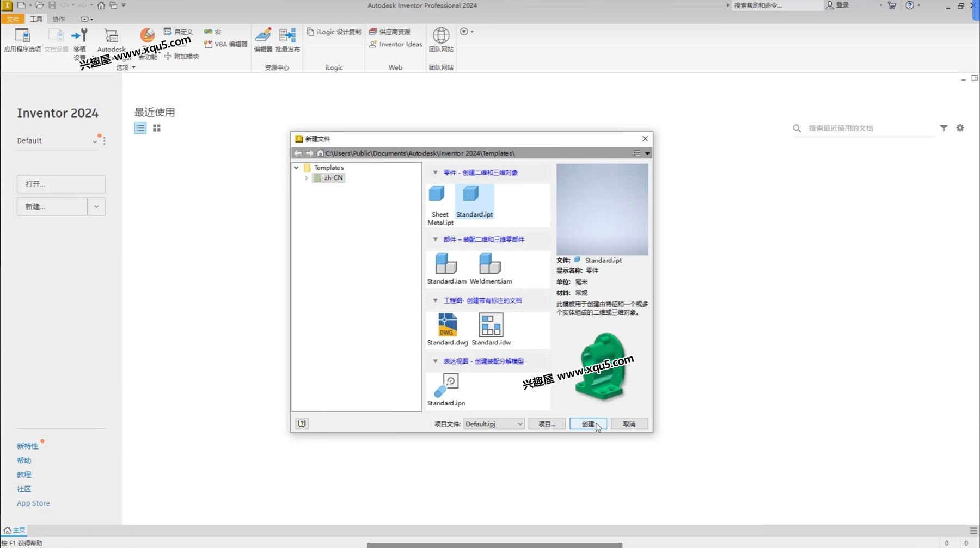Viewport: 980px width, 548px height.
Task: Go back in New File dialog path bar
Action: coord(298,153)
